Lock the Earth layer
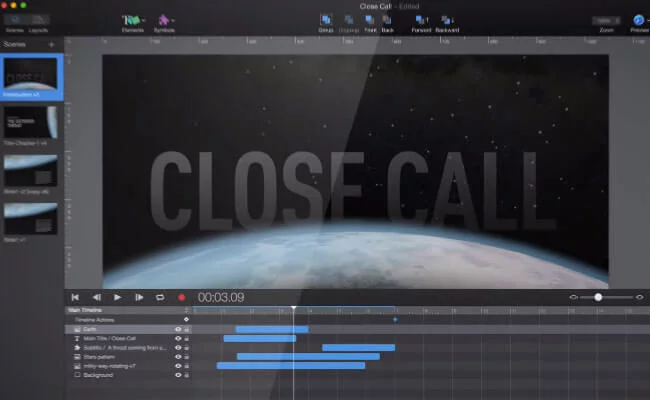 point(187,329)
